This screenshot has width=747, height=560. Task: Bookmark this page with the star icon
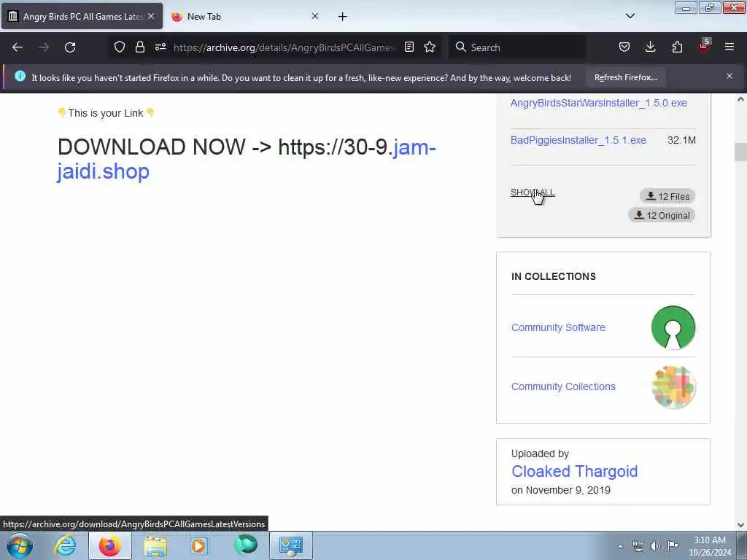pyautogui.click(x=430, y=47)
